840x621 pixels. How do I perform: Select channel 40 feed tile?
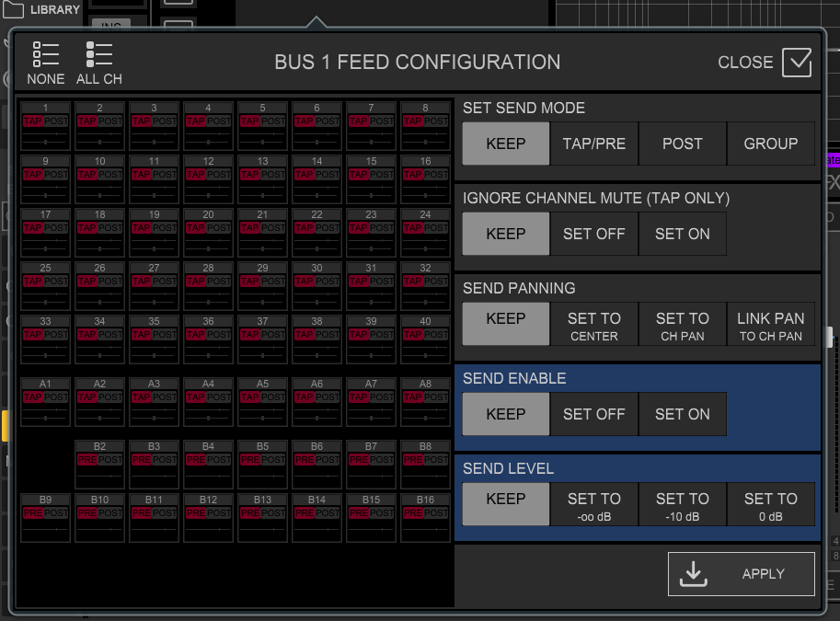tap(425, 339)
